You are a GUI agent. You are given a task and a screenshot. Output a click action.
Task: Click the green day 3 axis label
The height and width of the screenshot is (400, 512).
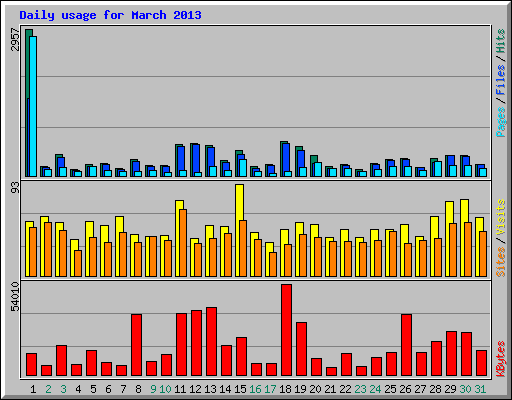click(63, 389)
